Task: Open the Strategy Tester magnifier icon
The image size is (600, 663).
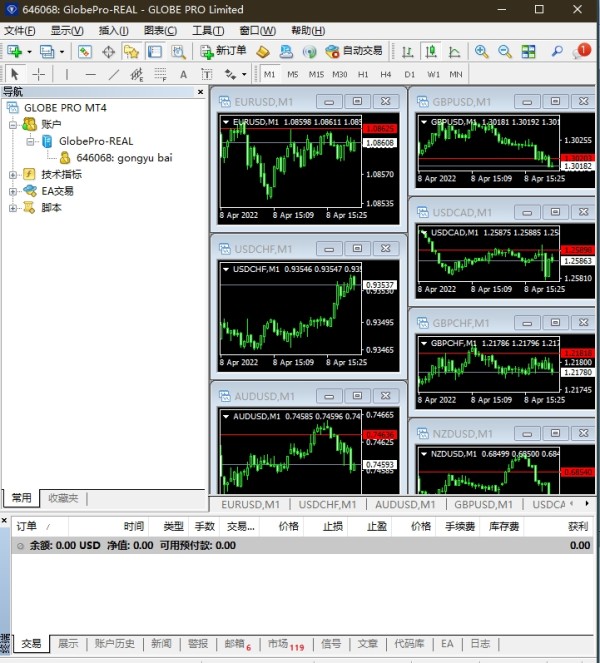Action: pos(178,52)
